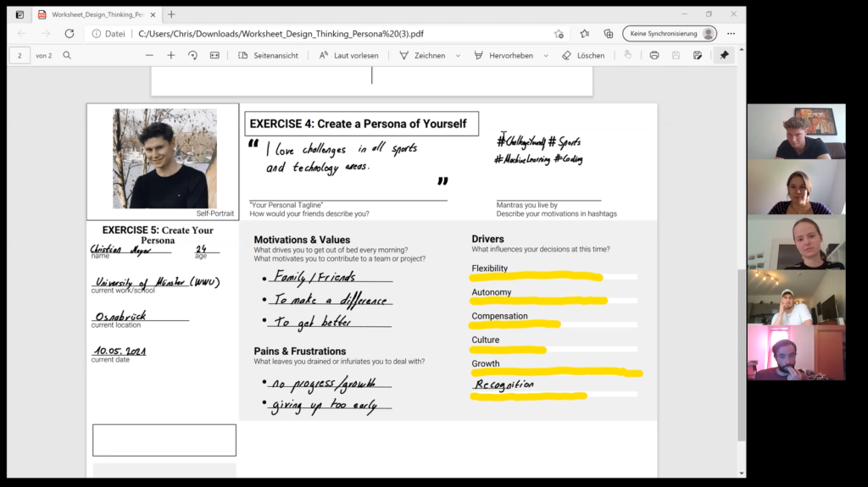This screenshot has height=487, width=868.
Task: Click the self-portrait photo in PDF
Action: click(165, 158)
